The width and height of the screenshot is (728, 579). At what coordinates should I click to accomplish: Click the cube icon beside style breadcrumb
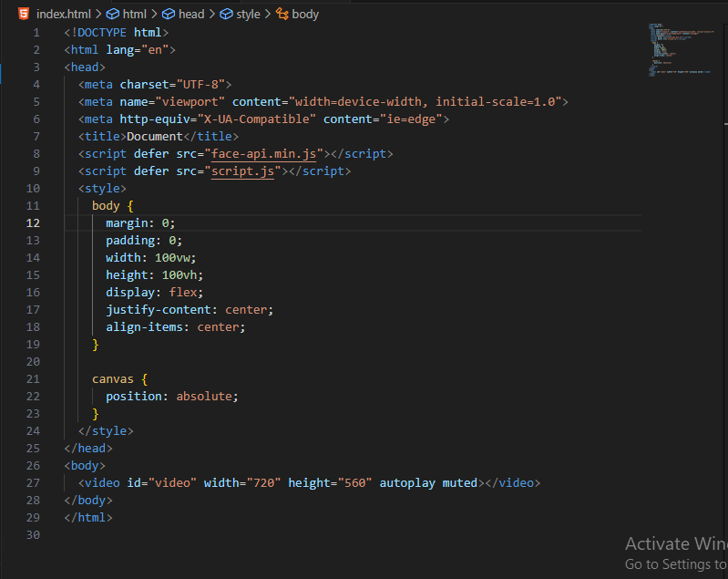coord(226,15)
